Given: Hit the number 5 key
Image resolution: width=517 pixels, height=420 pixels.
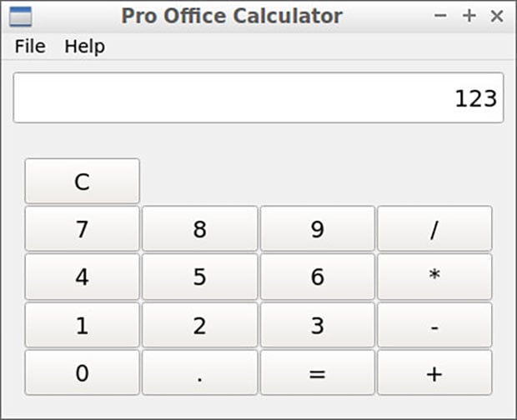Looking at the screenshot, I should (x=200, y=277).
